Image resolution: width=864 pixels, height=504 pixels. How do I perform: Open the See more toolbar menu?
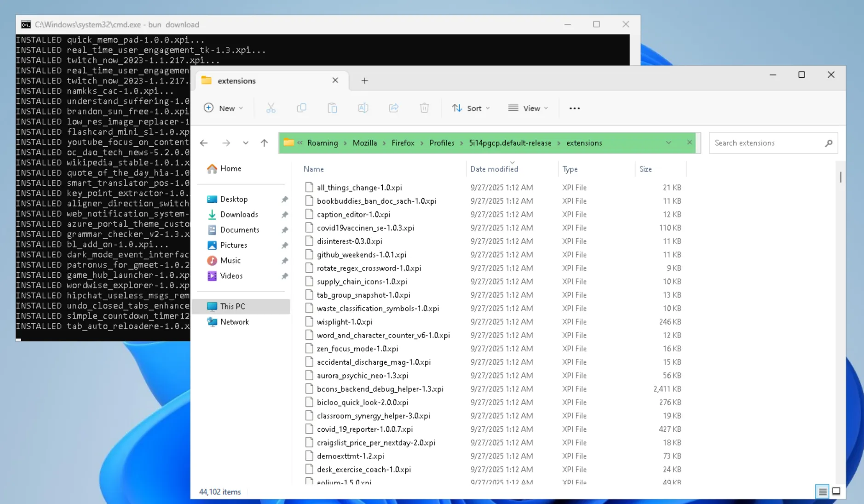pos(574,108)
